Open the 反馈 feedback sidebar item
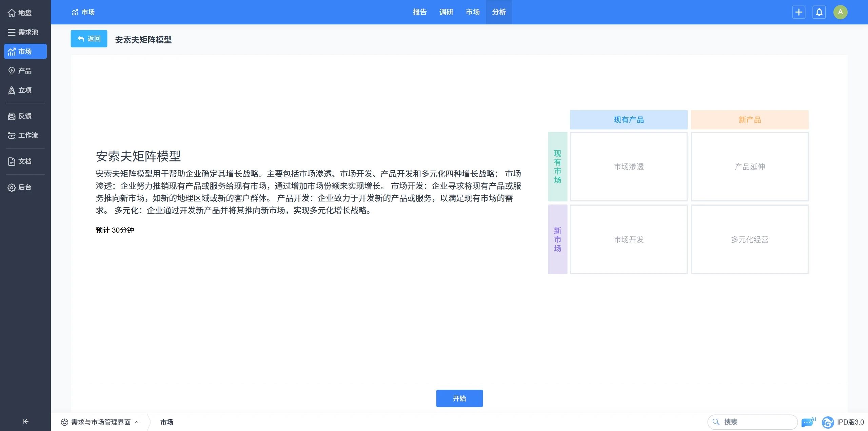The width and height of the screenshot is (868, 431). [x=20, y=116]
